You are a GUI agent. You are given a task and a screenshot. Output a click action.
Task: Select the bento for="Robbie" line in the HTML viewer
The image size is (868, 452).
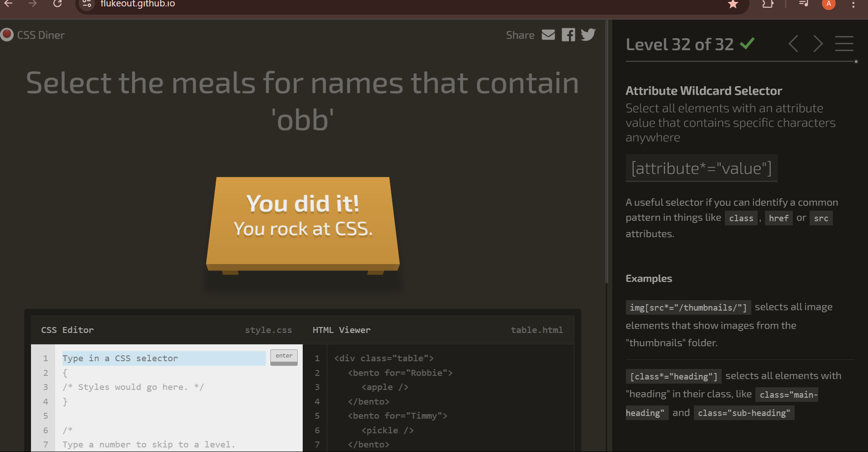[400, 373]
